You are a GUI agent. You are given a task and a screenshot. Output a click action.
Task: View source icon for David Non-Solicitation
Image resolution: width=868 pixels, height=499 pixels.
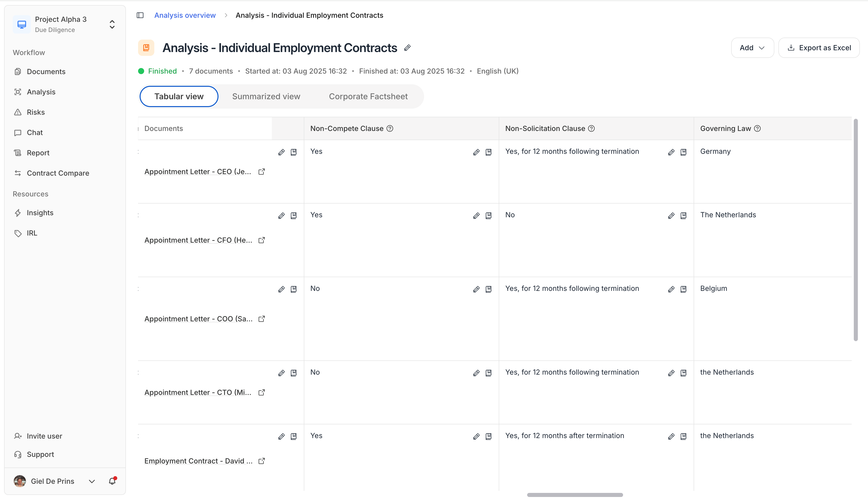(683, 436)
